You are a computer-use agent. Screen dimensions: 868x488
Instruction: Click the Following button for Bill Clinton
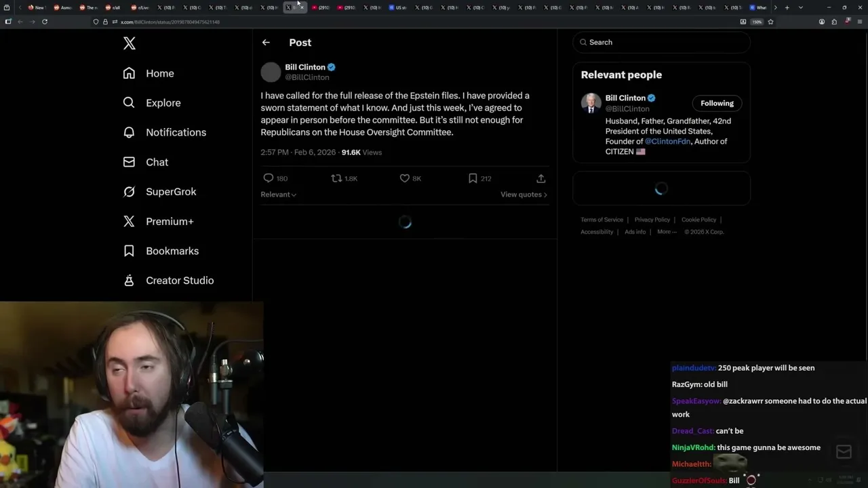(717, 103)
